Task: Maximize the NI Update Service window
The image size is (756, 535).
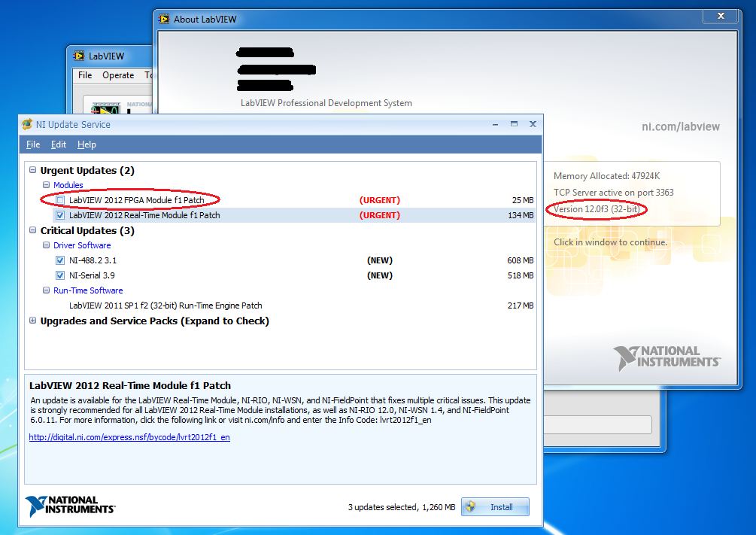Action: click(514, 124)
